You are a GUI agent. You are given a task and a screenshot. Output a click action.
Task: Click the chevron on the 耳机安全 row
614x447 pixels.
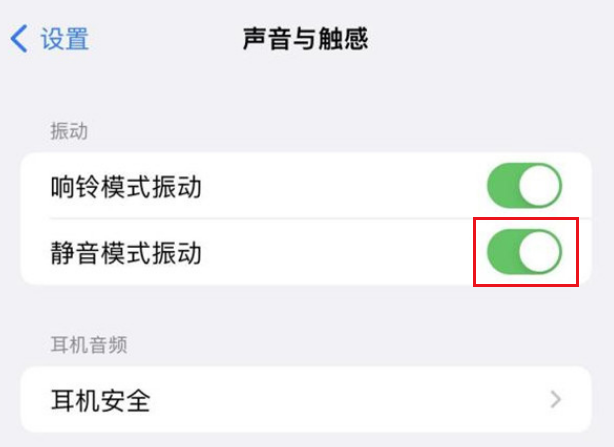(556, 400)
